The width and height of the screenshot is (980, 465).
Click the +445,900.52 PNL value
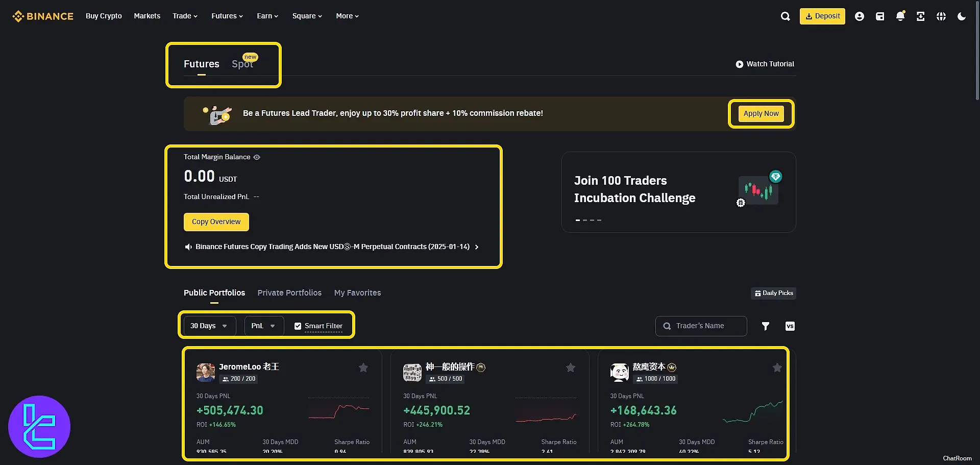(x=436, y=411)
